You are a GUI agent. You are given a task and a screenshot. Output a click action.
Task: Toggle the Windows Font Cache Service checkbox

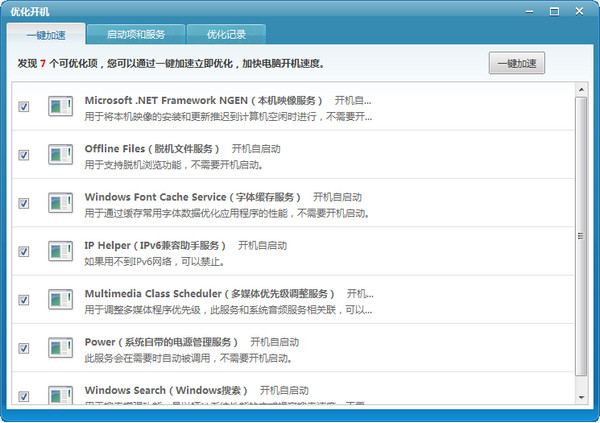tap(24, 203)
